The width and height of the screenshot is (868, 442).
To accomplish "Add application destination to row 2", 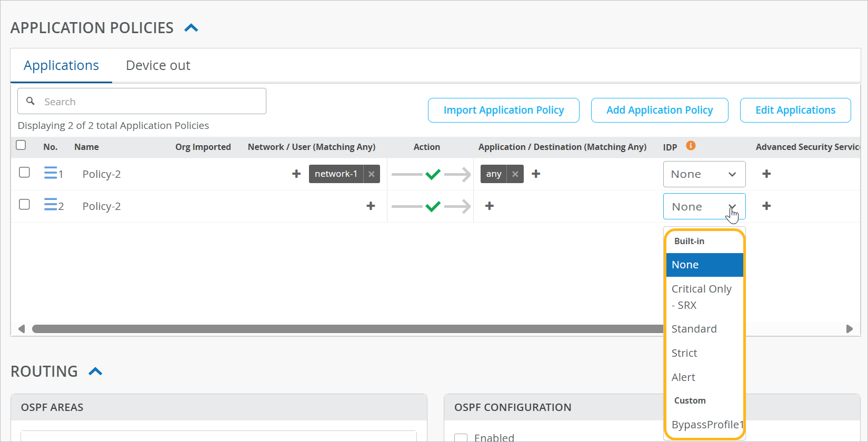I will (490, 206).
